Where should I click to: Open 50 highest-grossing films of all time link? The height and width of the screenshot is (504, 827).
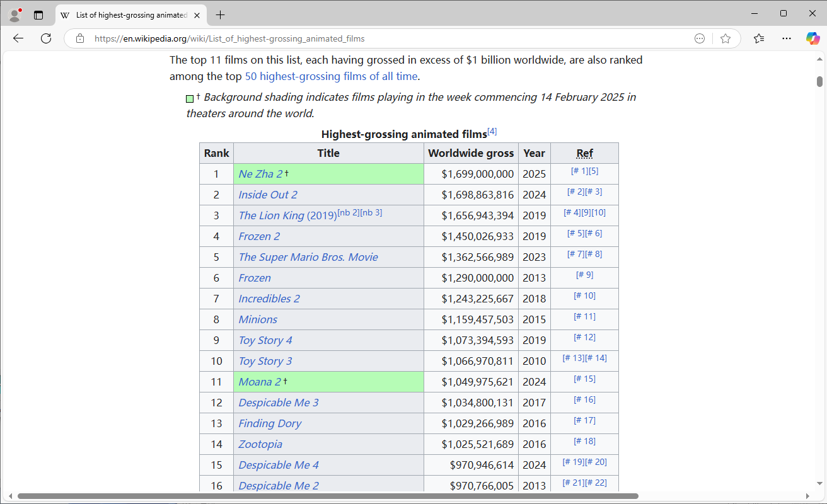pos(331,76)
